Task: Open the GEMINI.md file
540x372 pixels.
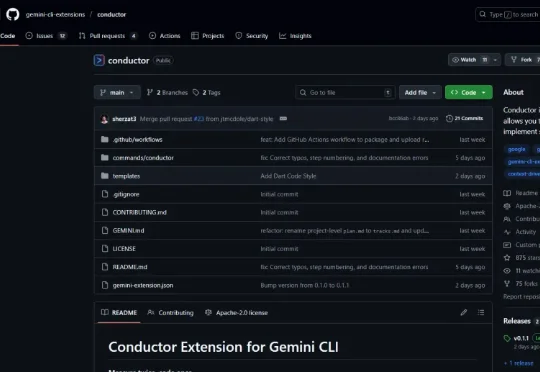Action: (x=128, y=230)
